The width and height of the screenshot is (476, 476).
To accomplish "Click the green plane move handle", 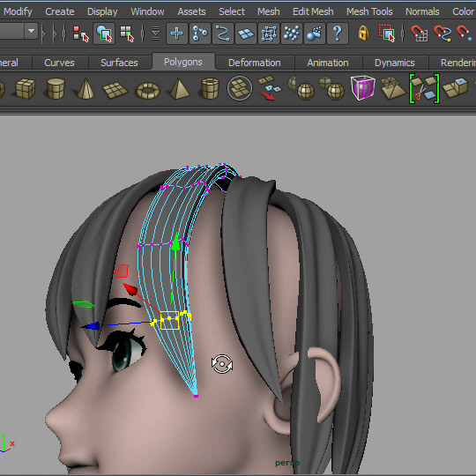I will 84,304.
